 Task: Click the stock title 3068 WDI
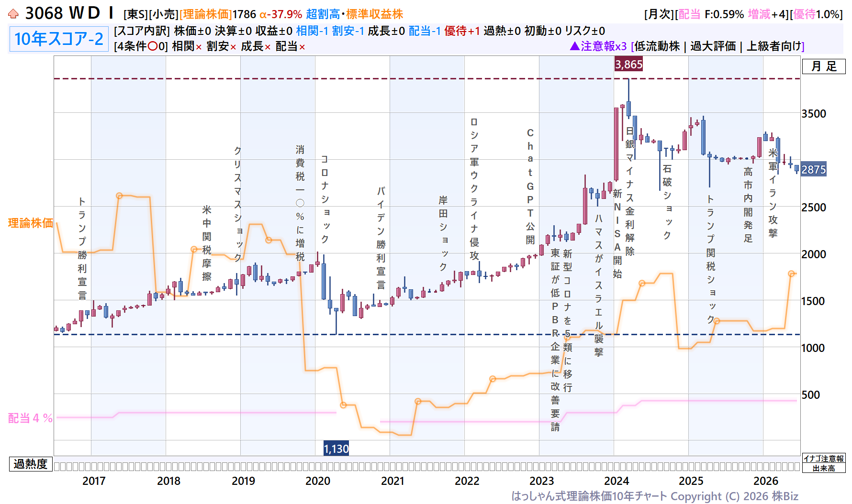click(70, 13)
